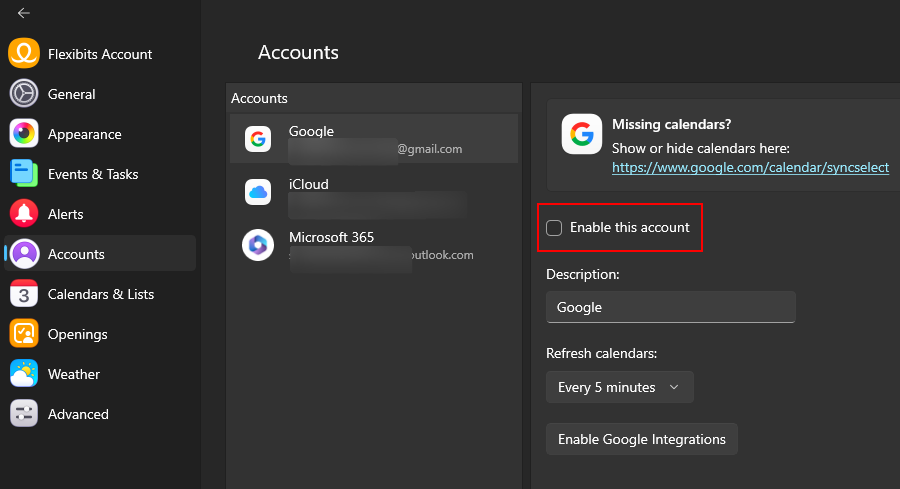Select the Openings calendar icon
900x489 pixels.
click(x=24, y=334)
